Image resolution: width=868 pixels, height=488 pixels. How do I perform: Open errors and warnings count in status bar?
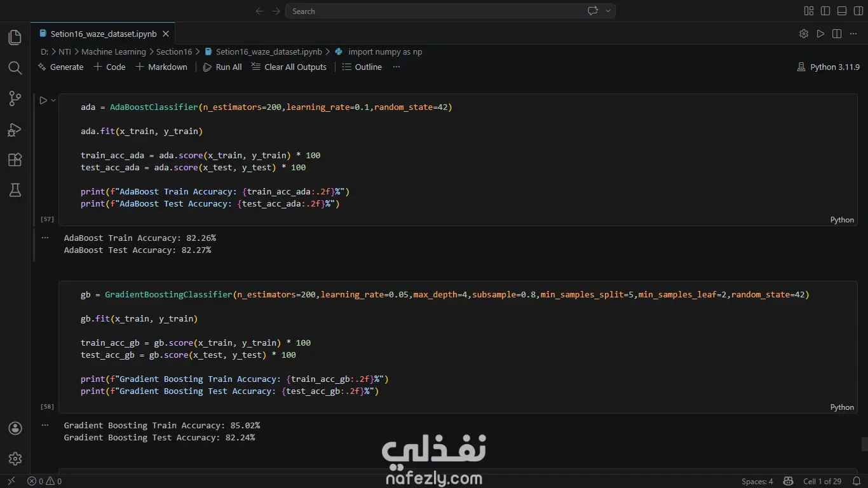44,481
